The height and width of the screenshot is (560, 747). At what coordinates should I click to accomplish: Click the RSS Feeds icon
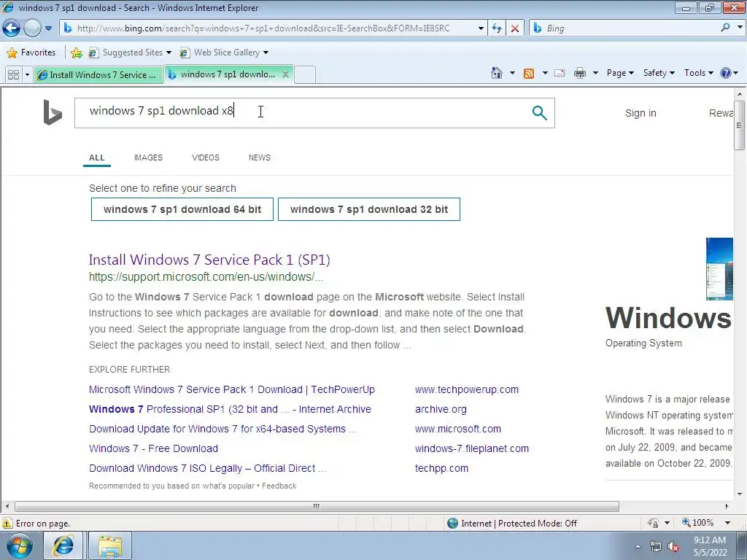click(529, 74)
